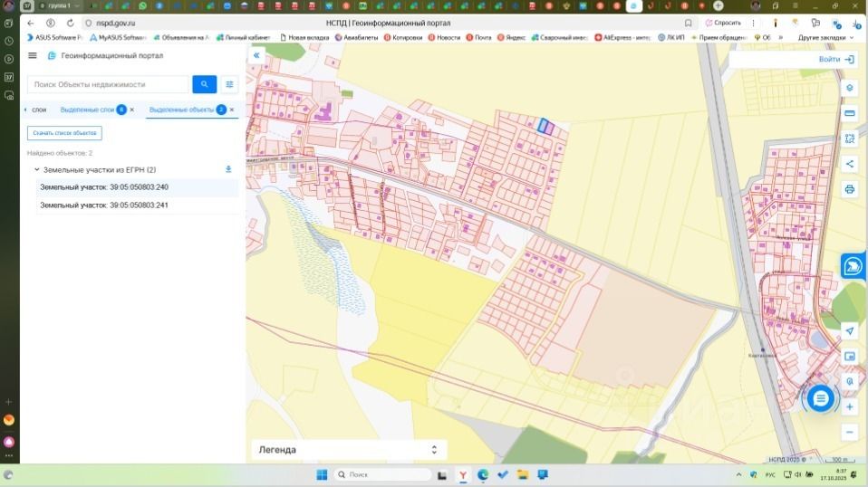This screenshot has height=487, width=868.
Task: Click the blue search magnifier button
Action: point(205,84)
